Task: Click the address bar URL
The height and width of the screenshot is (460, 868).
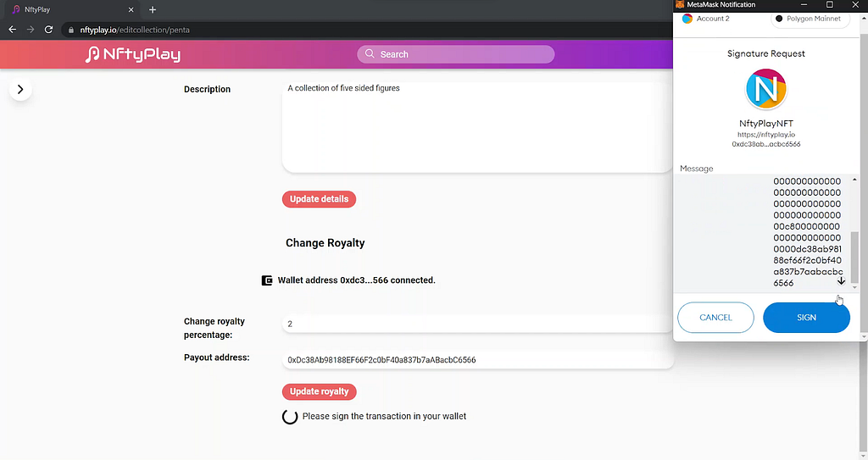Action: [x=135, y=30]
